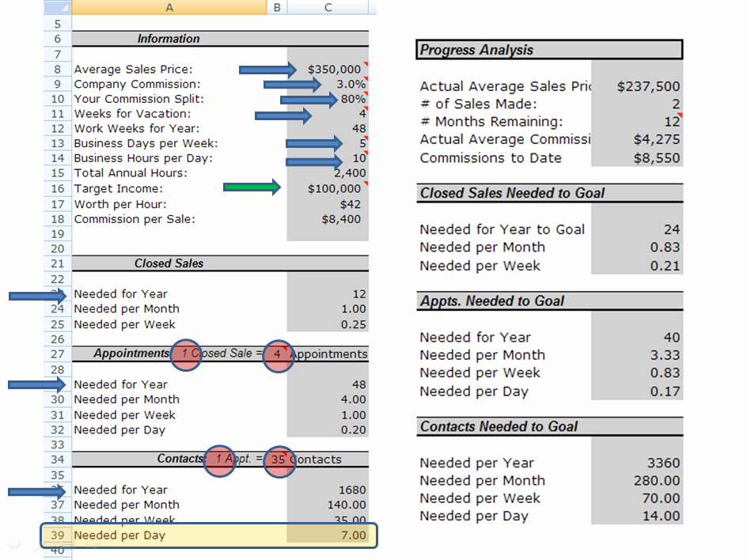Click the Appts. Needed to Goal header
The image size is (747, 560).
pyautogui.click(x=549, y=301)
